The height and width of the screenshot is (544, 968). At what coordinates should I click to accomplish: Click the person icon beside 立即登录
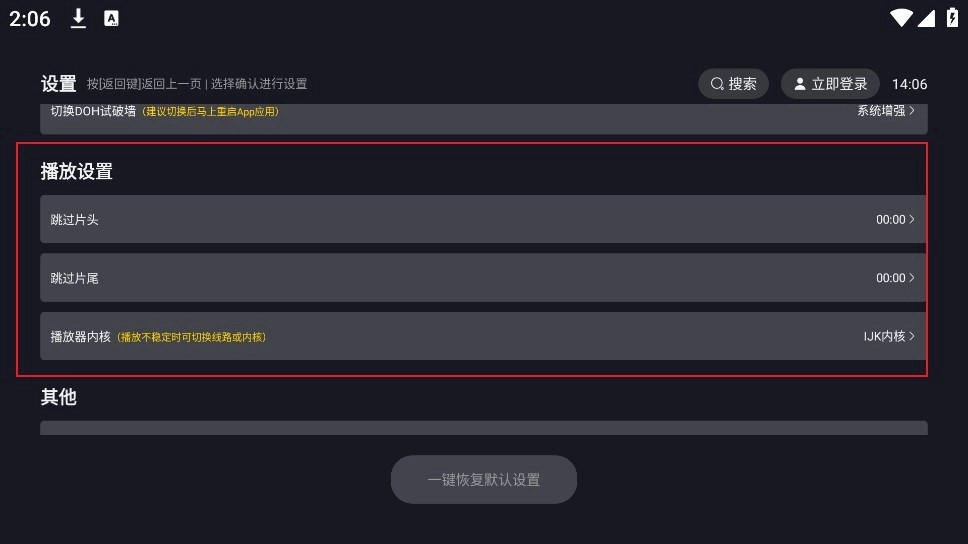799,84
